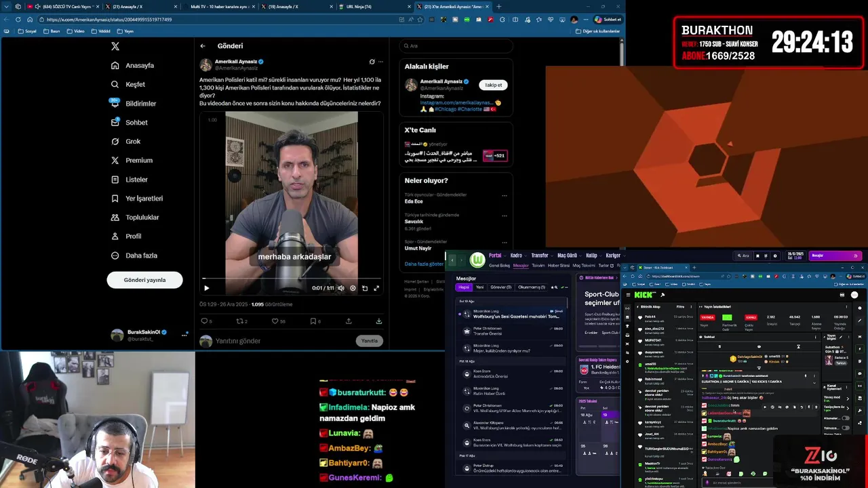
Task: Bookmark the post with the bookmark icon
Action: coord(313,321)
